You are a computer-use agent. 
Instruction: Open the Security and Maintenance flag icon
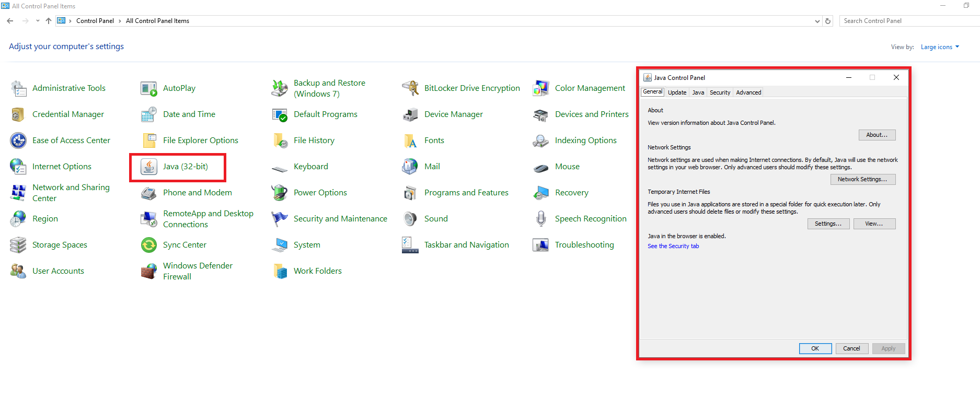[x=280, y=219]
